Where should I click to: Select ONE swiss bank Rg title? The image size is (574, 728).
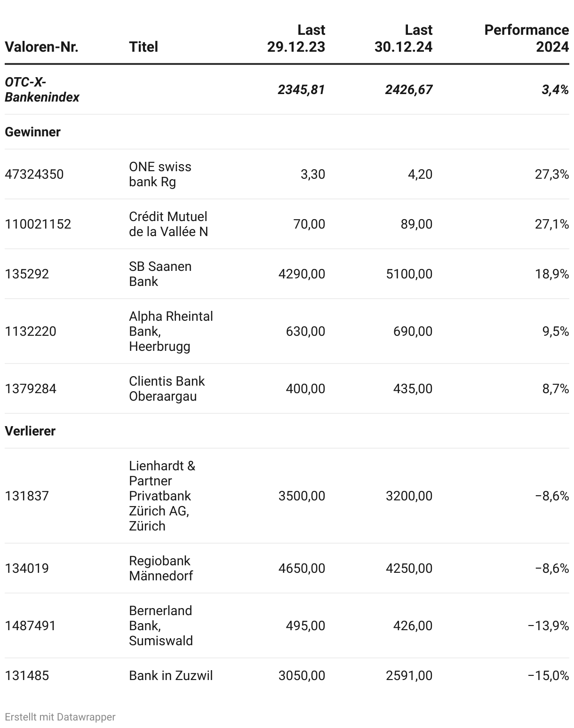tap(160, 174)
